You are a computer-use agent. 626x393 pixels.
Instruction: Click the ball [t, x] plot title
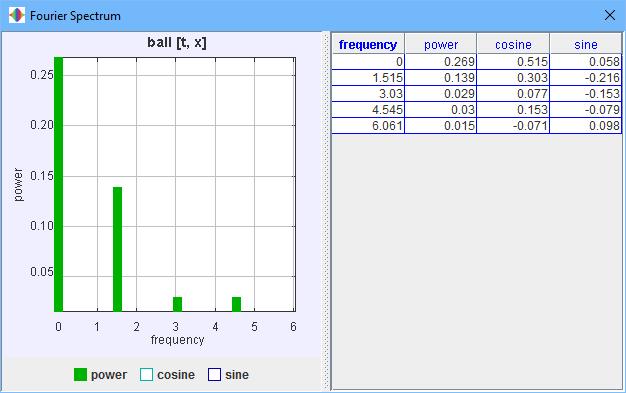click(x=177, y=42)
